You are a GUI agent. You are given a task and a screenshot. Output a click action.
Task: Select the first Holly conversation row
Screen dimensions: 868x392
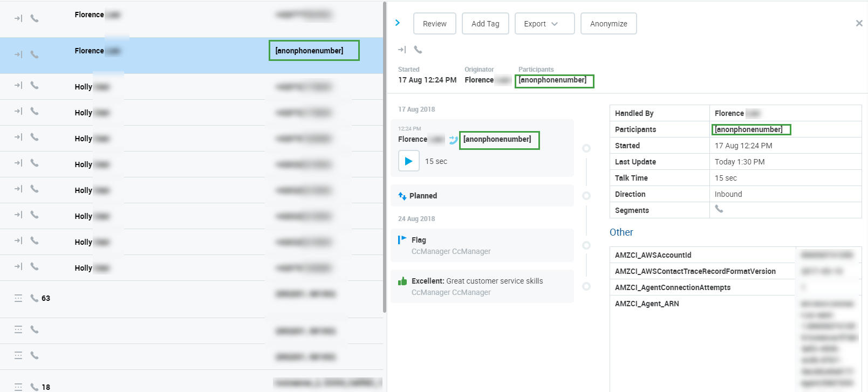tap(162, 86)
